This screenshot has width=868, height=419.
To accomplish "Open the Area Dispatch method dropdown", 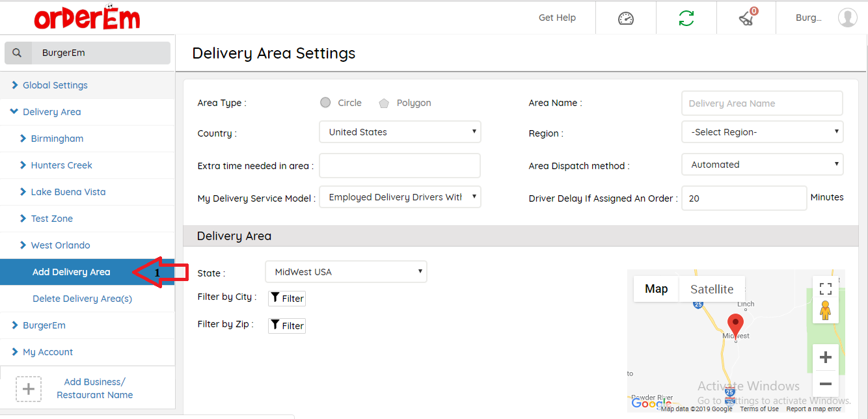I will (x=762, y=165).
